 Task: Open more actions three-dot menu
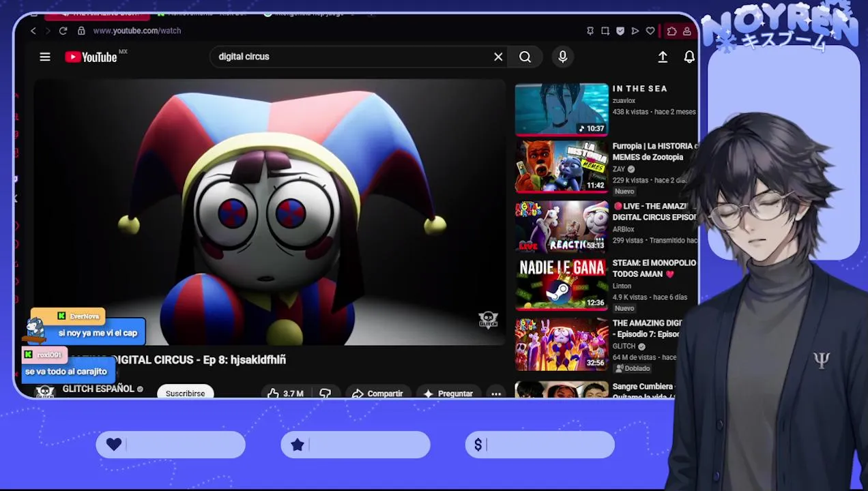click(496, 393)
